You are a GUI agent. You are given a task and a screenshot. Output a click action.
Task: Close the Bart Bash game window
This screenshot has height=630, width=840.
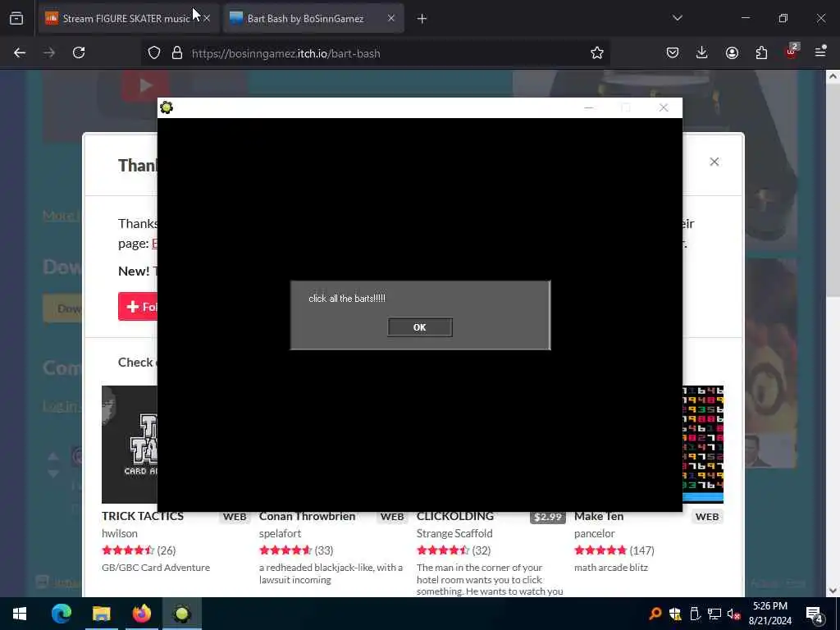click(x=663, y=107)
